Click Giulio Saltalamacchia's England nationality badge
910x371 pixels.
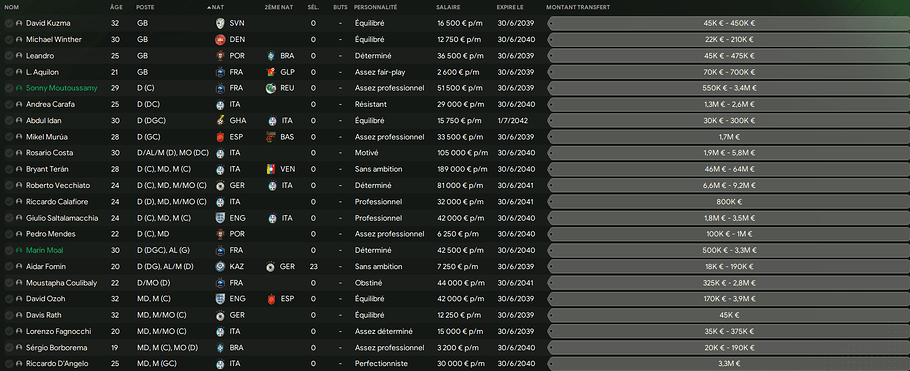219,218
